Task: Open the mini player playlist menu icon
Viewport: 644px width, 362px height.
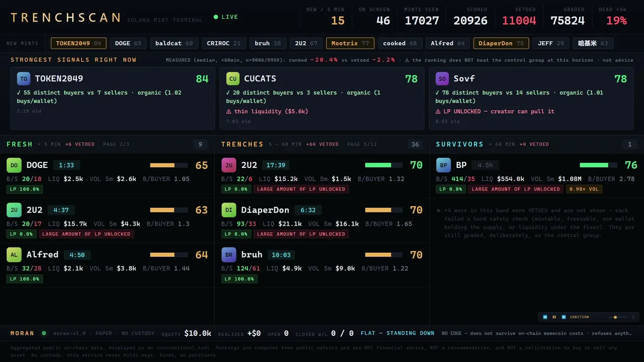Action: click(633, 317)
